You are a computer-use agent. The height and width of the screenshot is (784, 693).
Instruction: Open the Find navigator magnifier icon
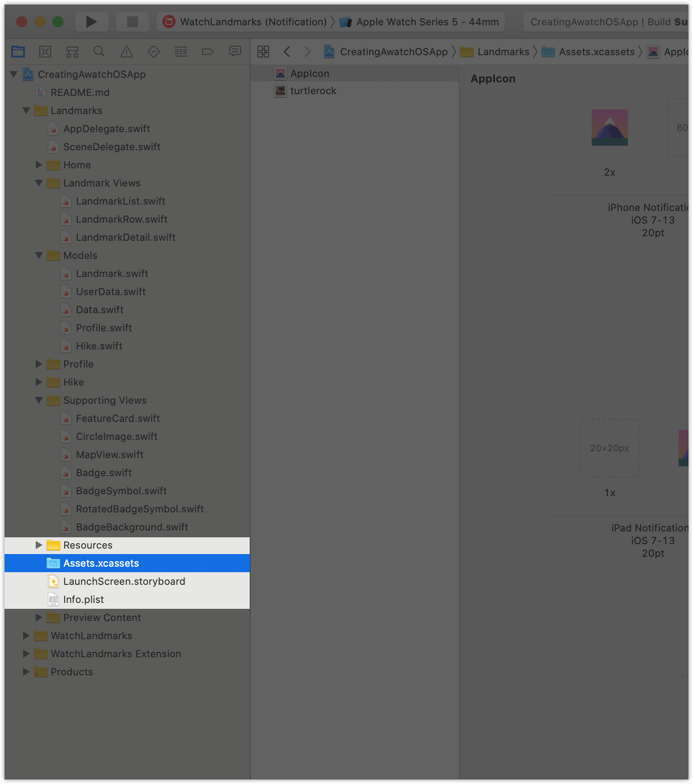pyautogui.click(x=99, y=52)
